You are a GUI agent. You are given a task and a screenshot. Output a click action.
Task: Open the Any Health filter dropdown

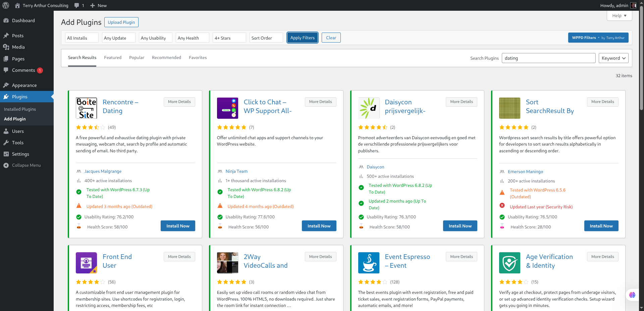pyautogui.click(x=193, y=38)
